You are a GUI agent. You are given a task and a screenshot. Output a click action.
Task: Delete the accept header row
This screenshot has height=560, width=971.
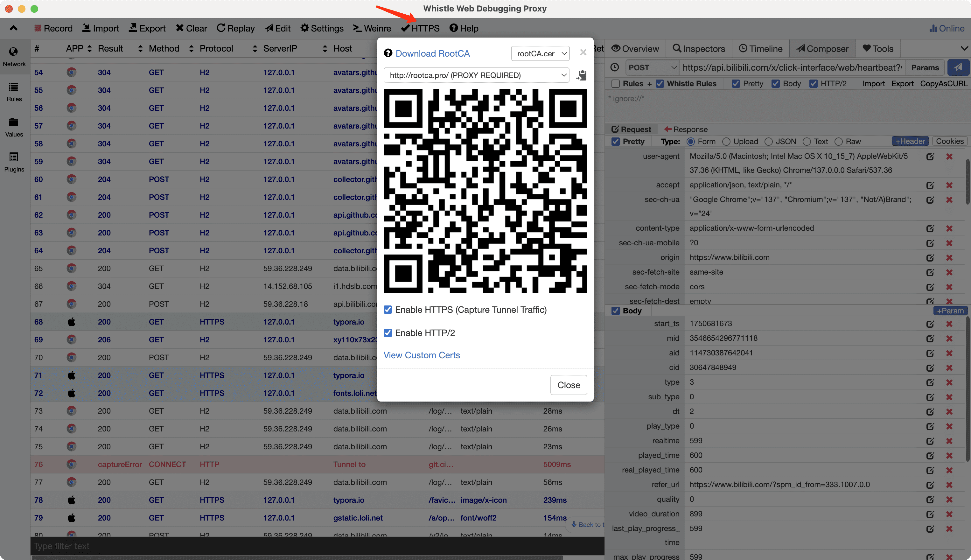pyautogui.click(x=949, y=185)
